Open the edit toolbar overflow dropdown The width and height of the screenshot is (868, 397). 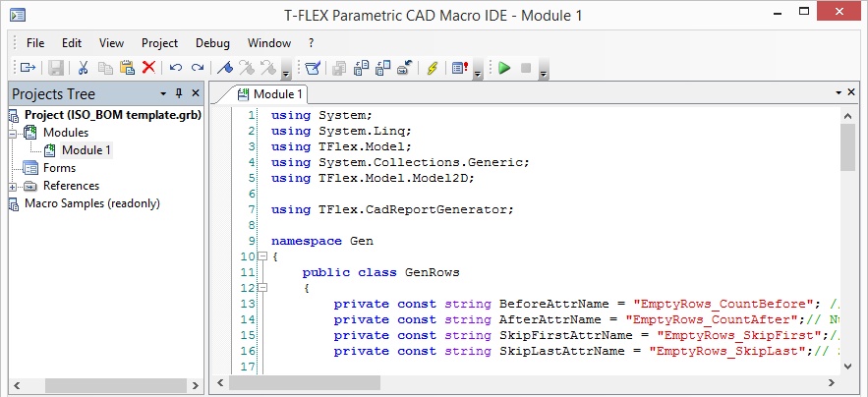(x=286, y=71)
